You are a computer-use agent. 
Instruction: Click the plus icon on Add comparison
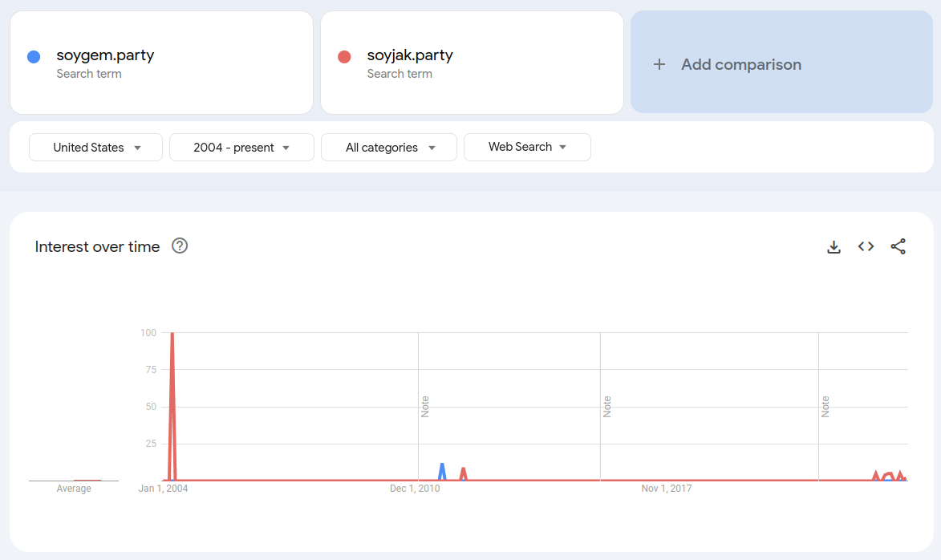tap(659, 64)
